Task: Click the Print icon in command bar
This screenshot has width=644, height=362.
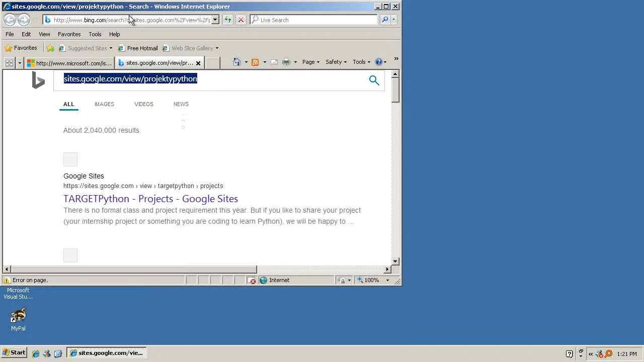Action: click(286, 62)
